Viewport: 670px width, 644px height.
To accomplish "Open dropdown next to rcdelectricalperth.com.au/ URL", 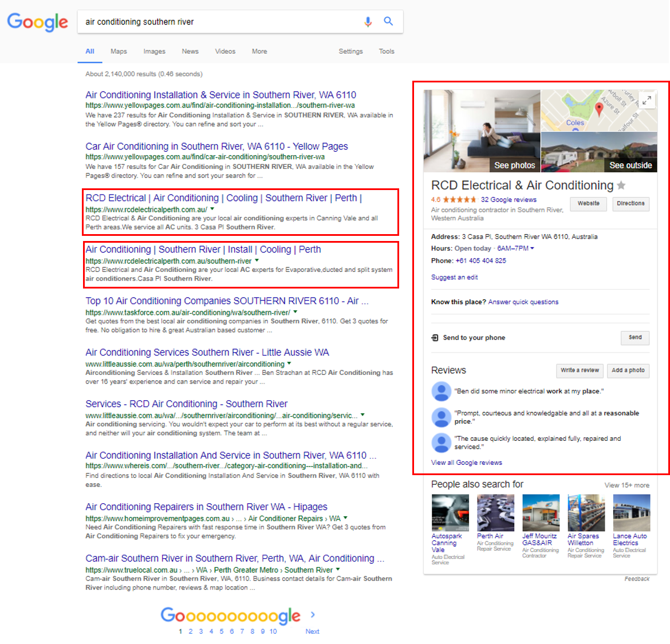I will [212, 210].
